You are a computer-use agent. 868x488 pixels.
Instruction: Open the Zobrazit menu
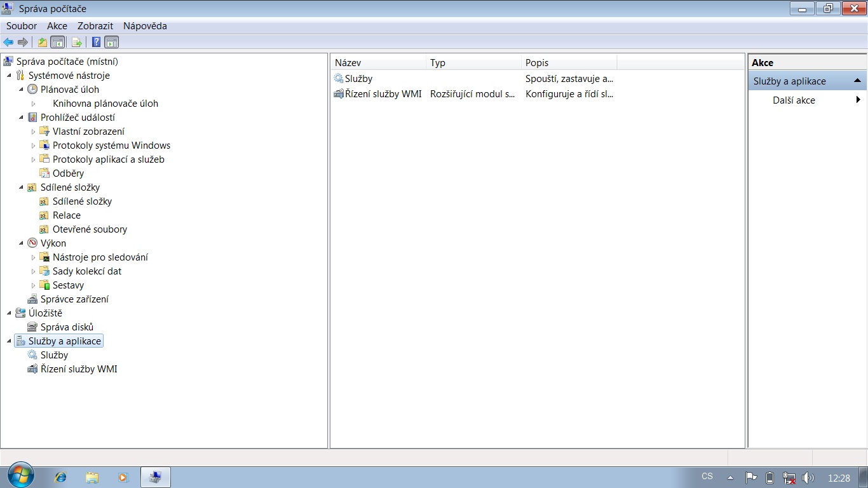coord(95,26)
